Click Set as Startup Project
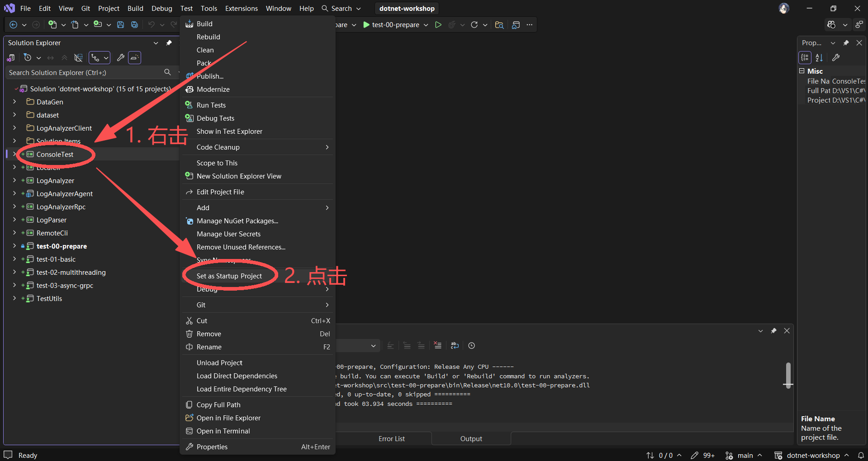Screen dimensions: 868x461 pos(258,276)
